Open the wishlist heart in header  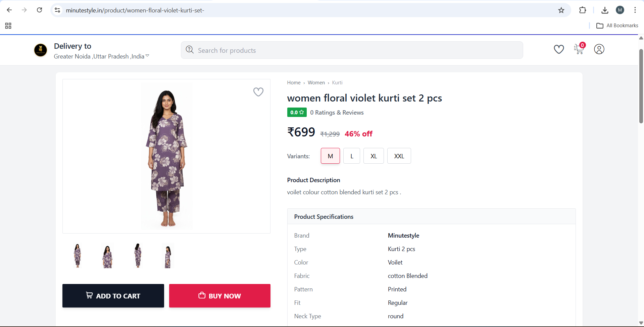click(x=559, y=49)
